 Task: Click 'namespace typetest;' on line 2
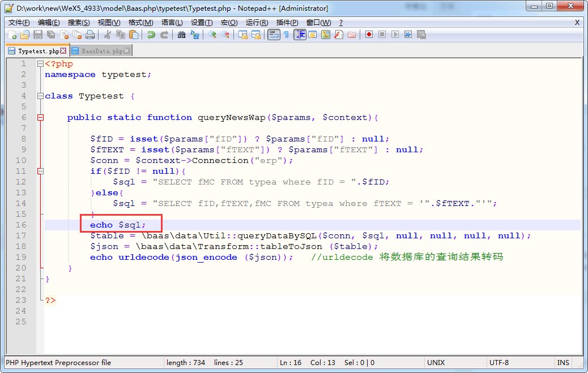[98, 75]
